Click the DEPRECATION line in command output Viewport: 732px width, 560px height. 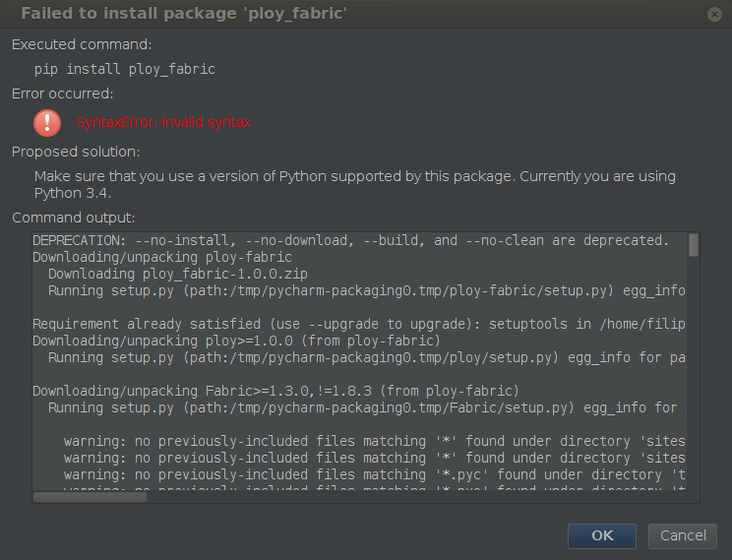(x=350, y=240)
